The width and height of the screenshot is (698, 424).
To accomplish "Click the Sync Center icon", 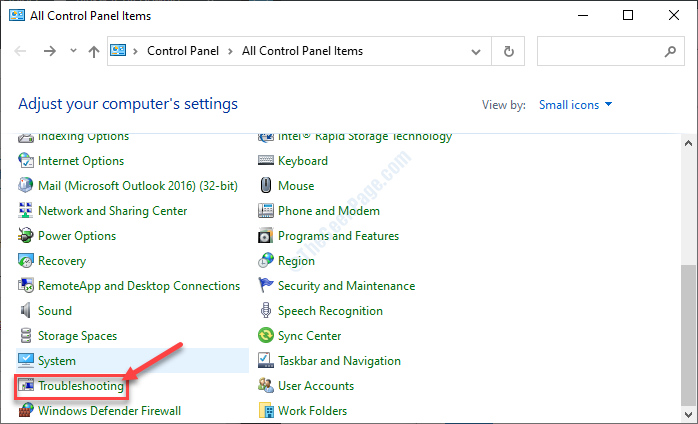I will [x=266, y=335].
